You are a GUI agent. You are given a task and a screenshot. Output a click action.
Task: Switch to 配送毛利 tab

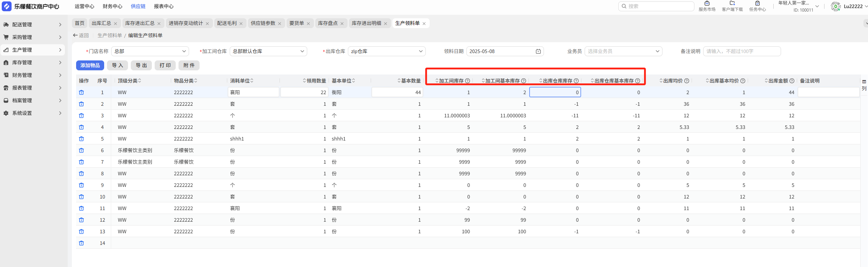tap(227, 23)
